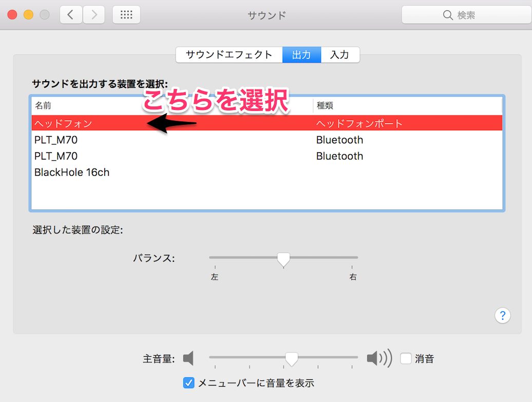Click the magnifier icon in the search field

click(448, 15)
